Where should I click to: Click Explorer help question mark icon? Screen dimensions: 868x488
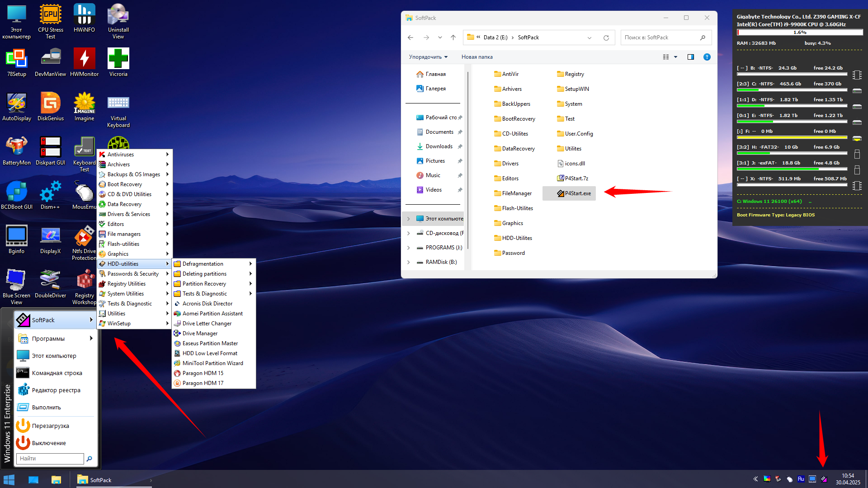pos(707,57)
